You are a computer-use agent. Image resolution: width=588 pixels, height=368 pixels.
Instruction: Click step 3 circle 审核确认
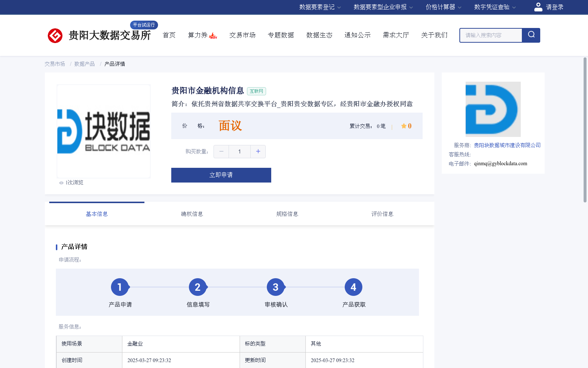coord(276,287)
